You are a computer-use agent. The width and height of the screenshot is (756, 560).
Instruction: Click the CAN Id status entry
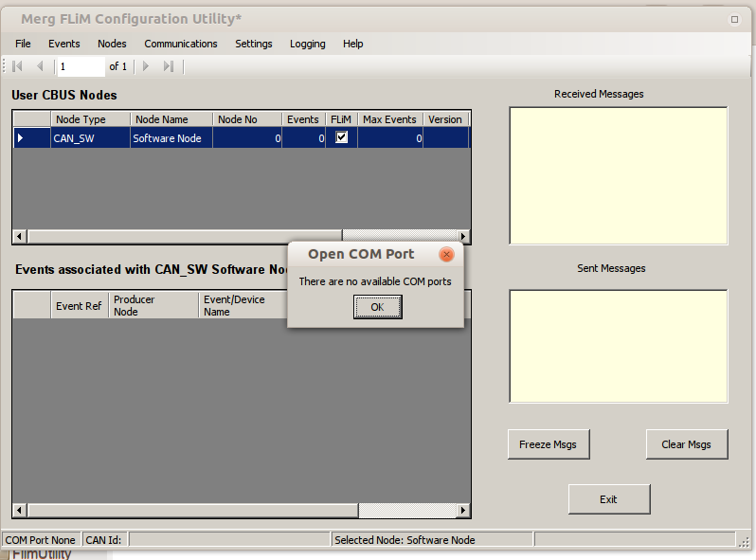point(103,540)
